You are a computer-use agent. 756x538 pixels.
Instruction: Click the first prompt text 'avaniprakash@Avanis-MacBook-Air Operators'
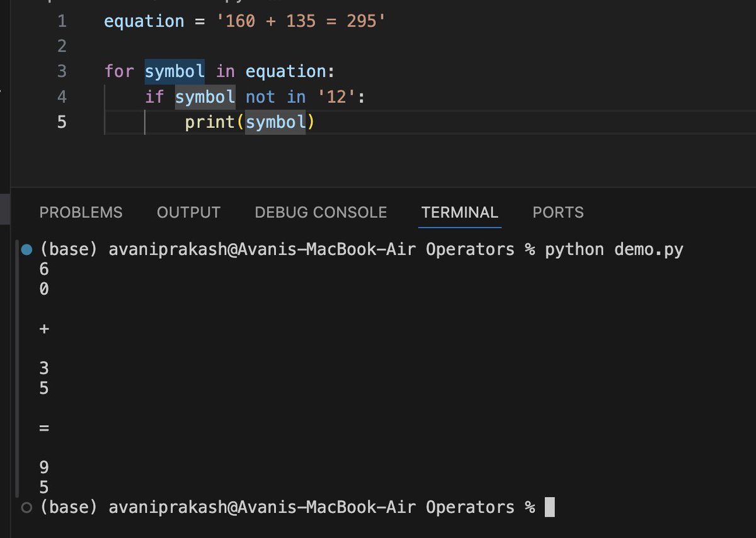(311, 249)
